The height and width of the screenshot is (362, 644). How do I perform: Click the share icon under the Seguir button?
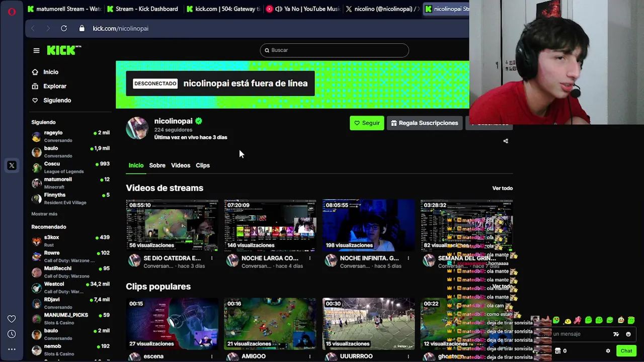[506, 141]
